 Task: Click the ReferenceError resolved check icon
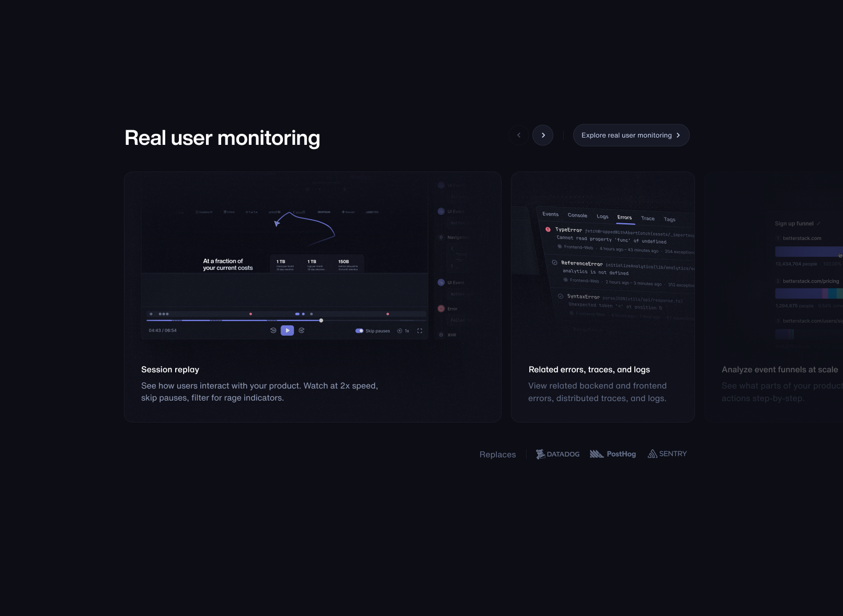pos(554,263)
